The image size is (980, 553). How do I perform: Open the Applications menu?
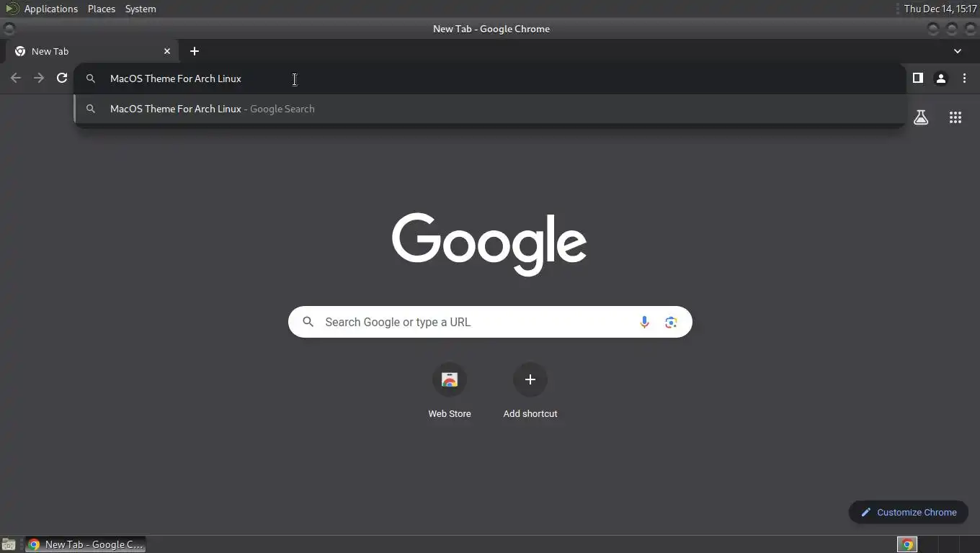pyautogui.click(x=50, y=9)
